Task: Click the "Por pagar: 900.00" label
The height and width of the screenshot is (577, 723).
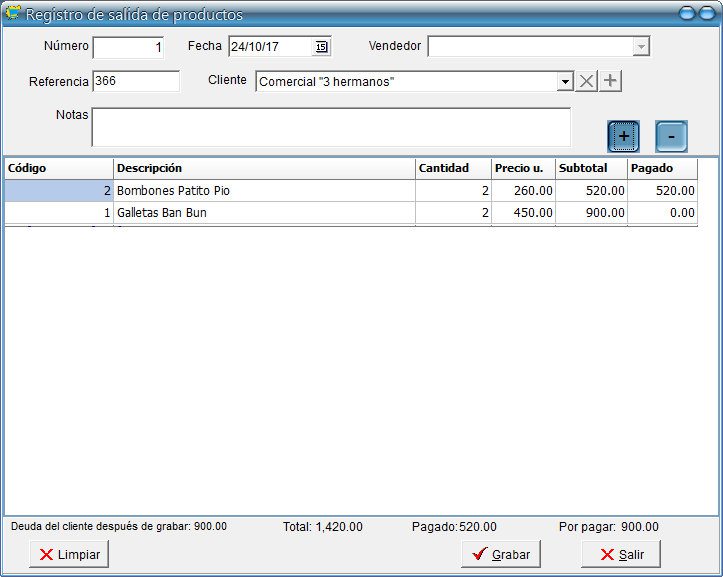Action: click(609, 527)
